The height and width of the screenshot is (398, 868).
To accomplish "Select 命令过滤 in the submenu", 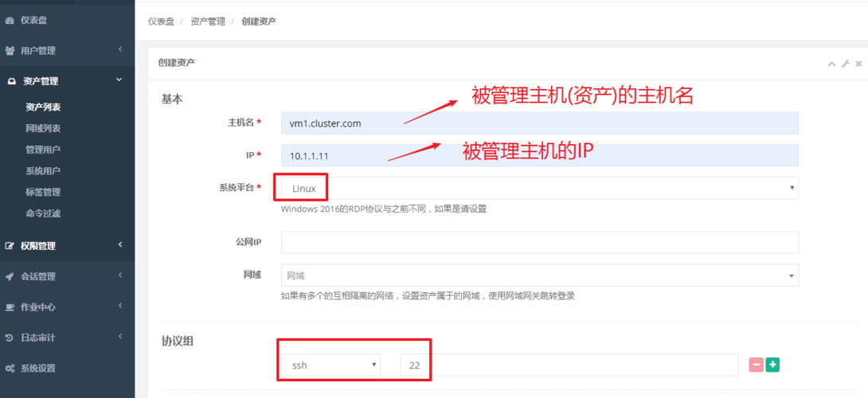I will click(43, 213).
